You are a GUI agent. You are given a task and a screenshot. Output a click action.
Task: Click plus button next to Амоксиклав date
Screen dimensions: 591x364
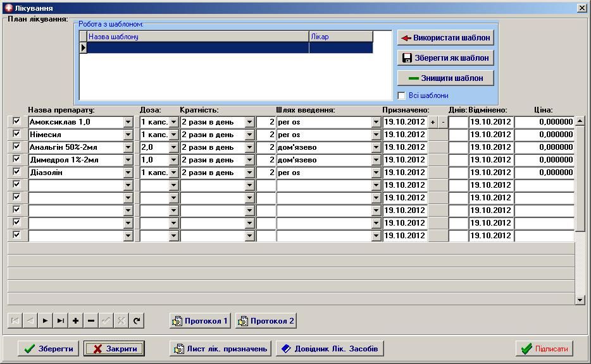[x=433, y=122]
